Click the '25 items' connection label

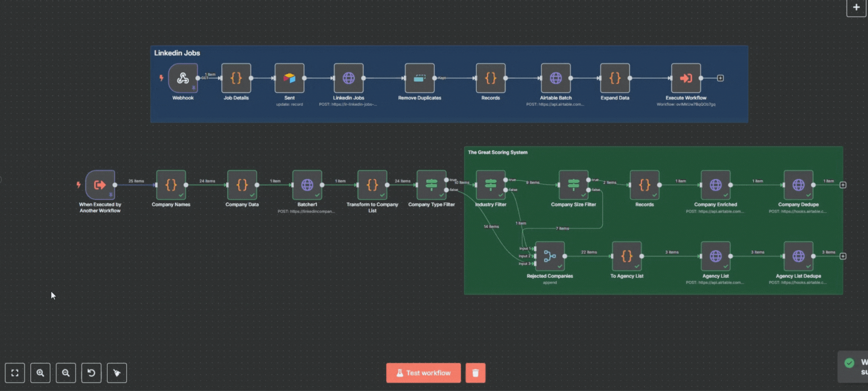(136, 181)
